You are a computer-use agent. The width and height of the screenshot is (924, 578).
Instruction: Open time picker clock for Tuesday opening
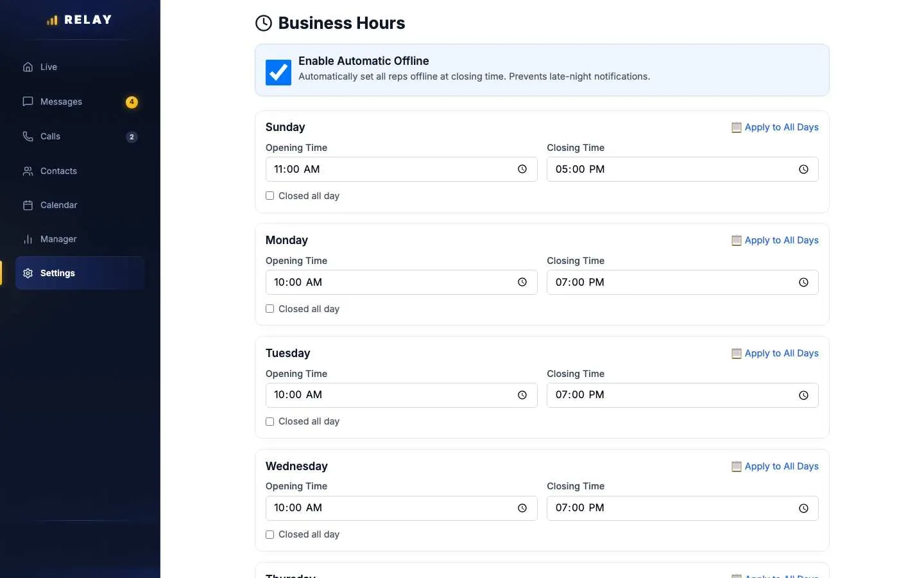[522, 395]
